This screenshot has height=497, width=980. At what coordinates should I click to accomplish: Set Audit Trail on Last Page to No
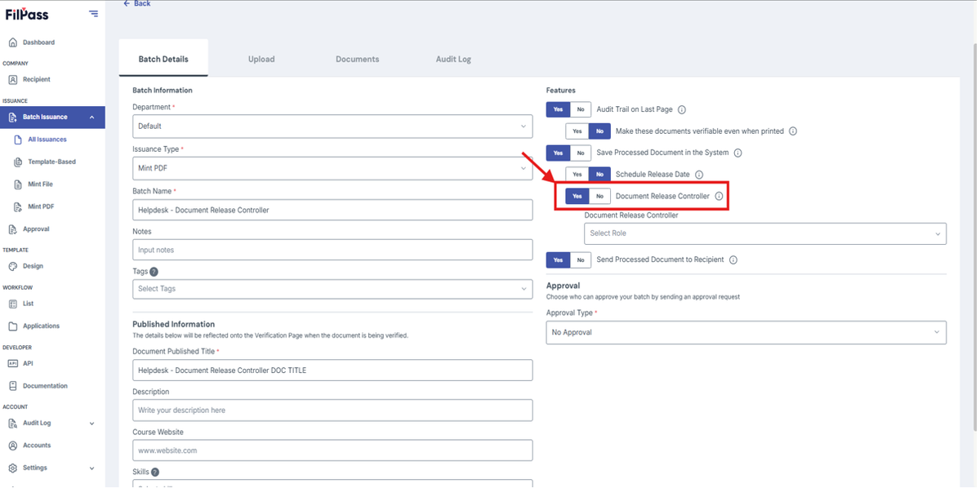(x=581, y=109)
